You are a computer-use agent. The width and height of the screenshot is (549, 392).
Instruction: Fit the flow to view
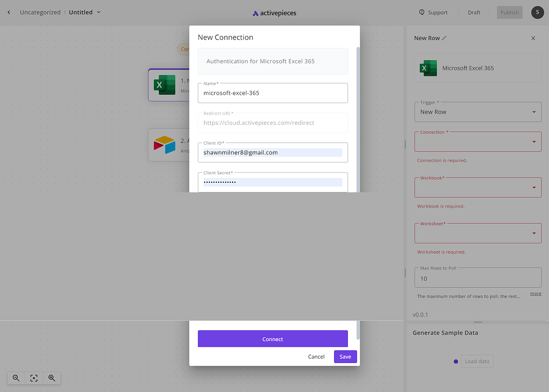[34, 378]
